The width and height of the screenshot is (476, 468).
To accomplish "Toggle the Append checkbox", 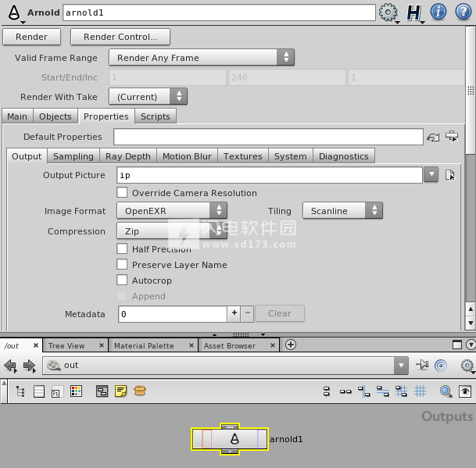I will click(122, 295).
